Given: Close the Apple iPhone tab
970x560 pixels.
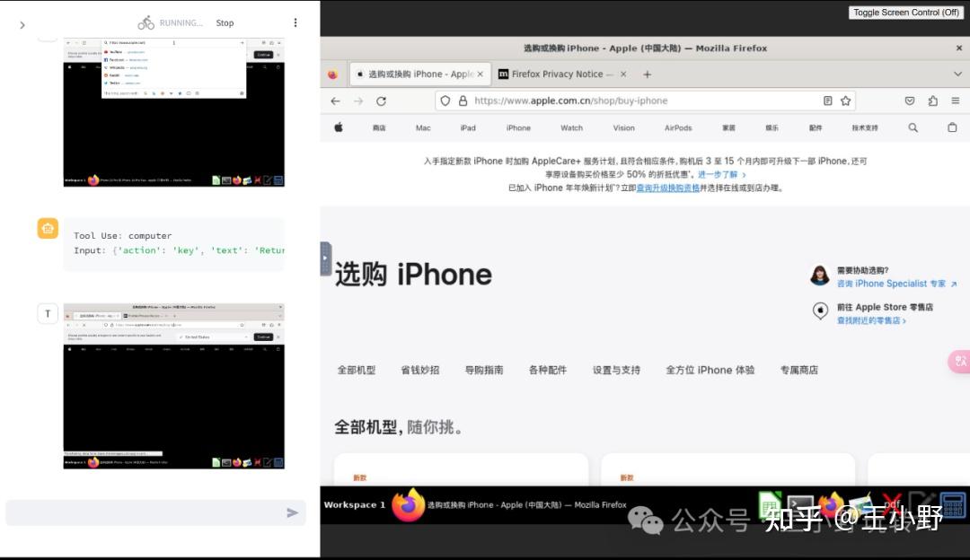Looking at the screenshot, I should pos(480,74).
